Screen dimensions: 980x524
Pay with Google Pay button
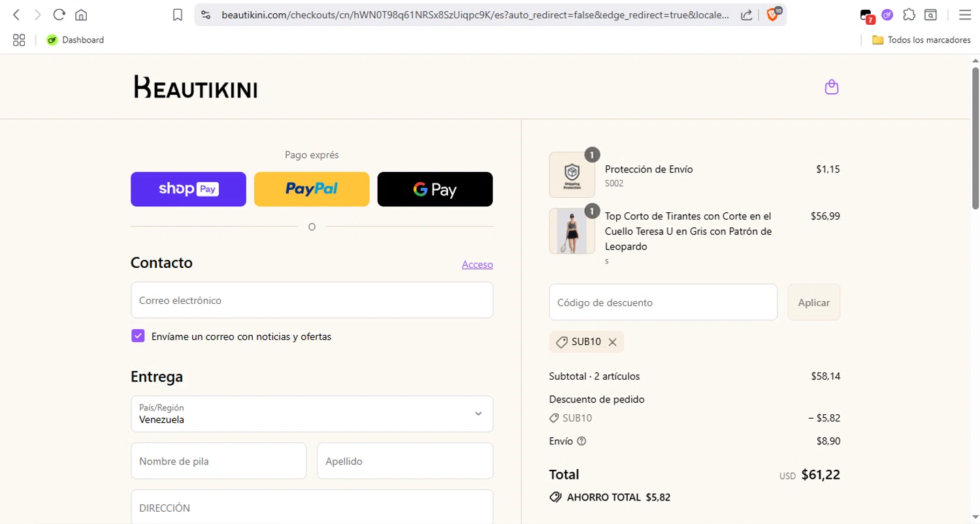435,189
